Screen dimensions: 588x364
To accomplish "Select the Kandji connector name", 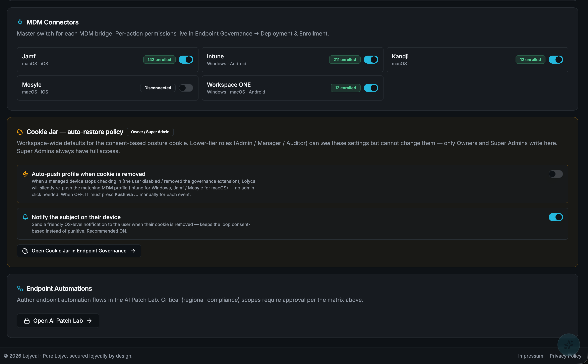I will pyautogui.click(x=400, y=56).
